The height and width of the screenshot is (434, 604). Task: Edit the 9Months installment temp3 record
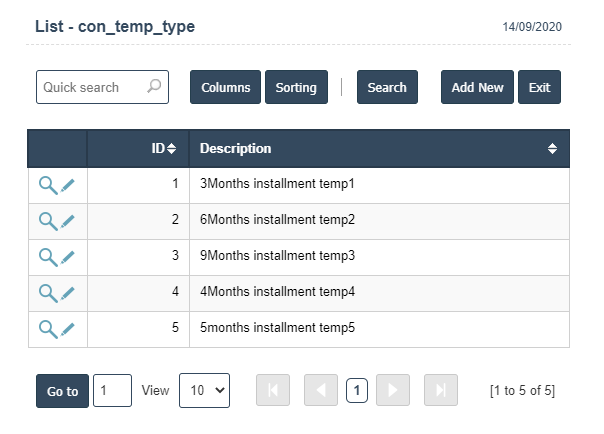(x=68, y=257)
